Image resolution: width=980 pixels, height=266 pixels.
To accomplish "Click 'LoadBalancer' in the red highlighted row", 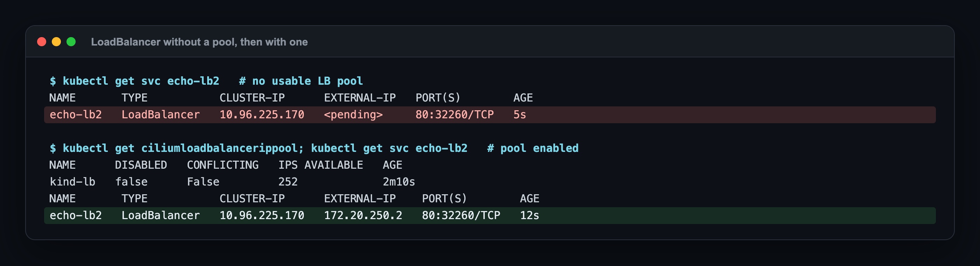I will tap(161, 114).
